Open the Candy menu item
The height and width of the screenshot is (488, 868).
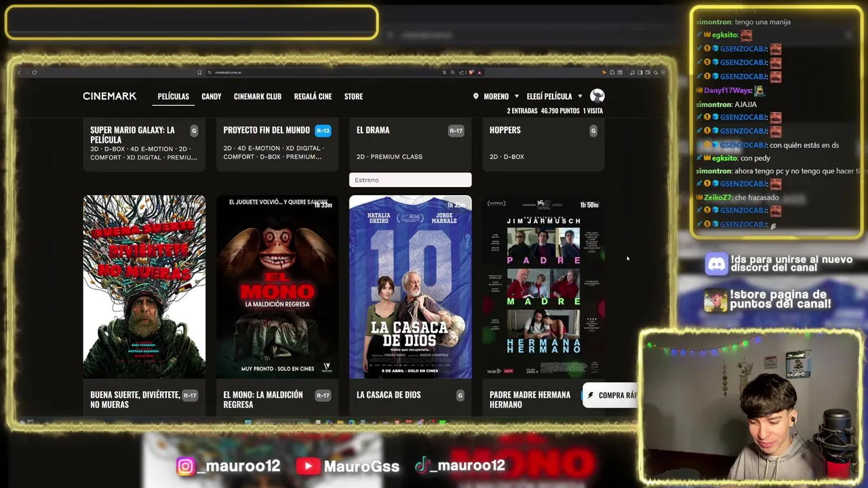click(x=211, y=96)
